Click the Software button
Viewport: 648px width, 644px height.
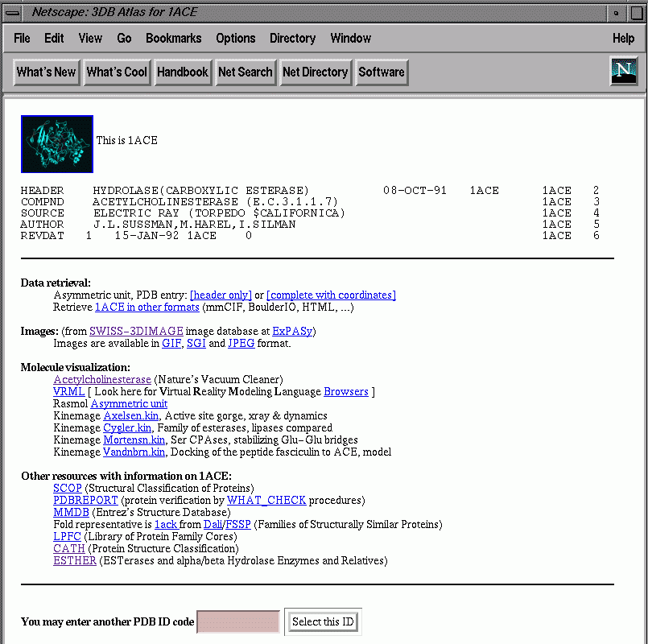382,72
